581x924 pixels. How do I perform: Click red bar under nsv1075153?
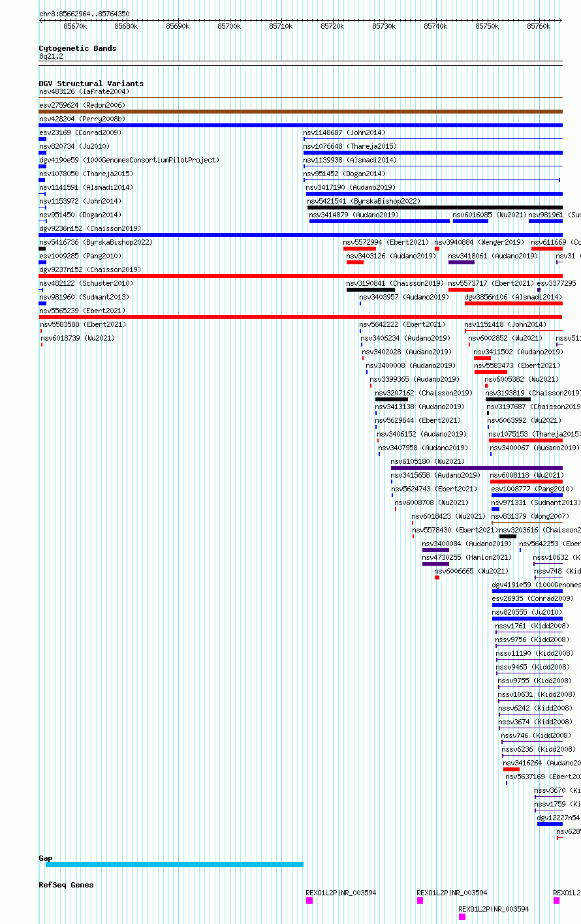(x=526, y=440)
